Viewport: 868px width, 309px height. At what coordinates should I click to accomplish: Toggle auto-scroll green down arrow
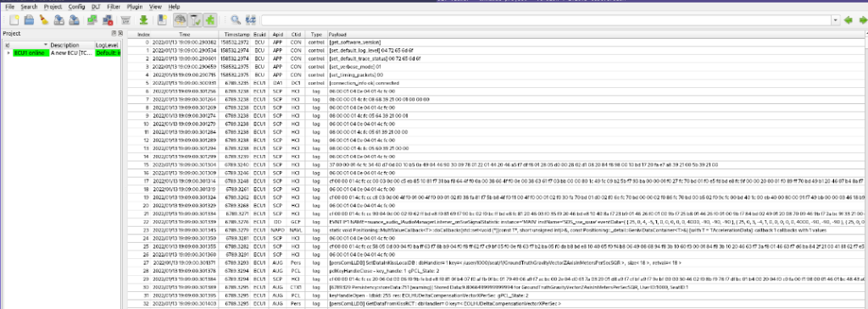(143, 20)
